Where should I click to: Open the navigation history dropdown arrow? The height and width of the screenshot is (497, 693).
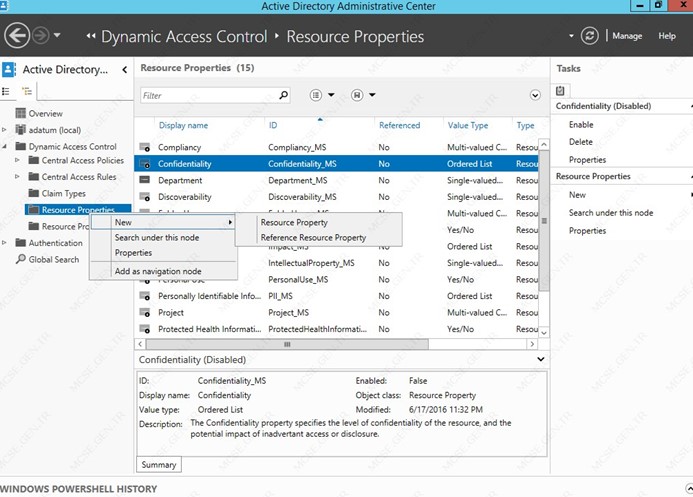(57, 35)
